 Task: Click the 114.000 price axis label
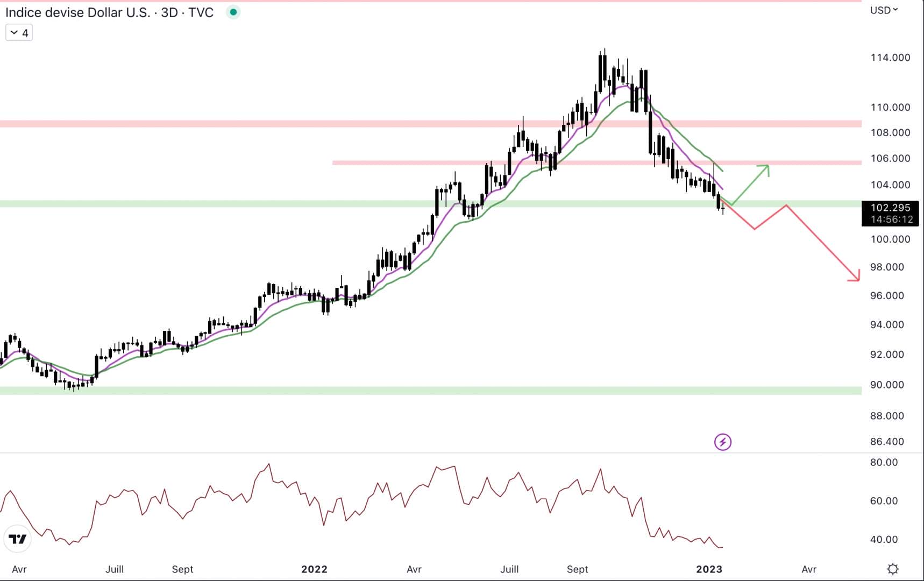click(890, 58)
